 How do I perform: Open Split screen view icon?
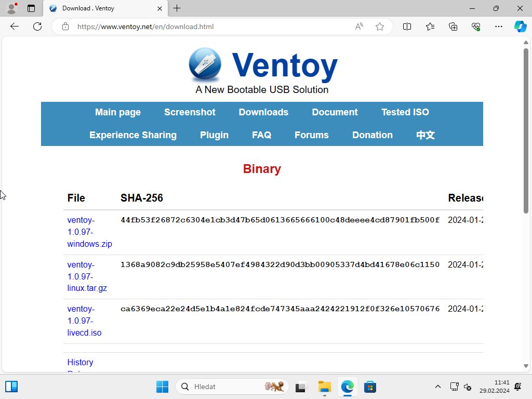407,26
